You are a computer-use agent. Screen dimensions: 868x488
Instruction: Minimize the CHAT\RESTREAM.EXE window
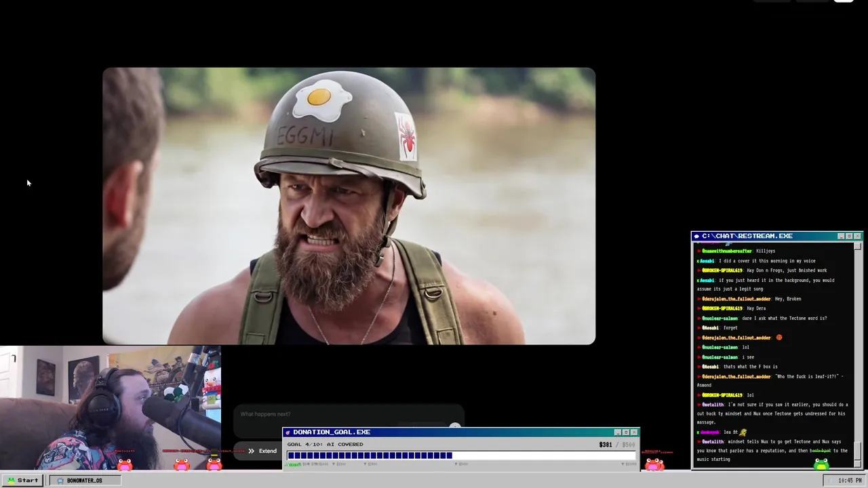tap(841, 236)
